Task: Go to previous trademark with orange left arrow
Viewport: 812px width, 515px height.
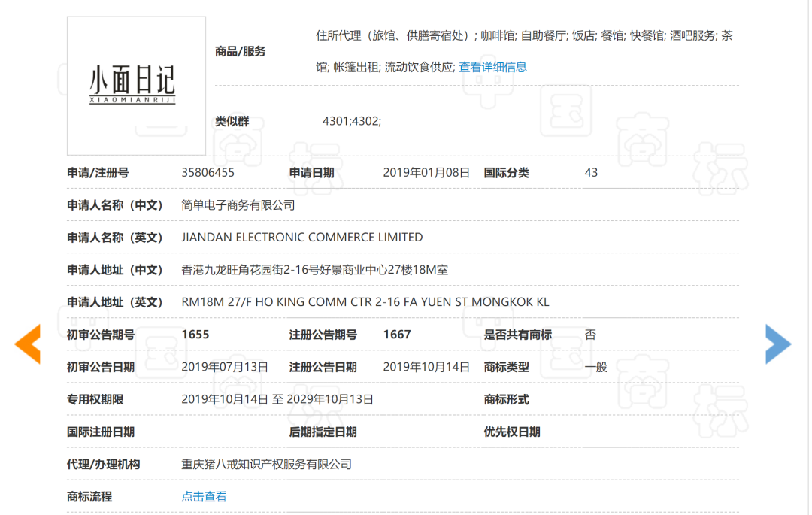Action: [28, 344]
